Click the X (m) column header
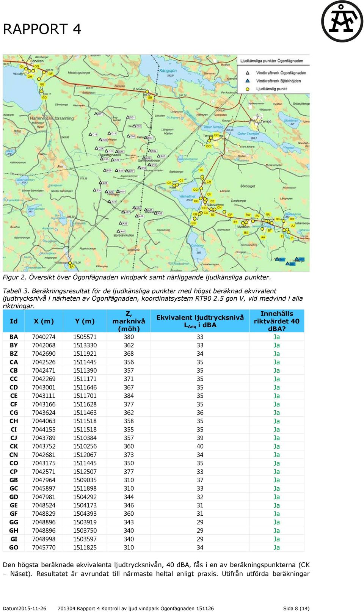Viewport: 364px width, 612px height. coord(44,321)
